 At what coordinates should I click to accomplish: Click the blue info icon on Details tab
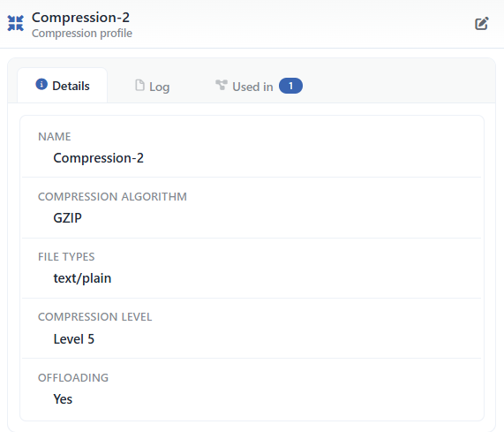(41, 85)
